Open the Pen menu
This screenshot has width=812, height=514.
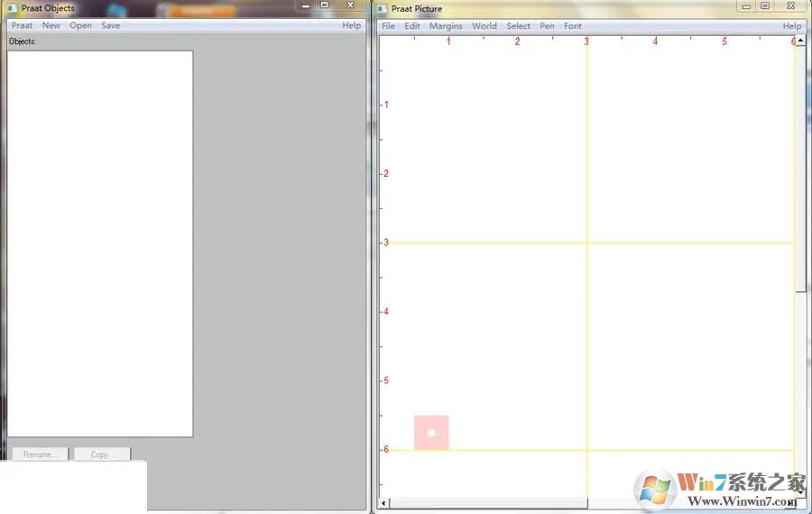[x=547, y=26]
